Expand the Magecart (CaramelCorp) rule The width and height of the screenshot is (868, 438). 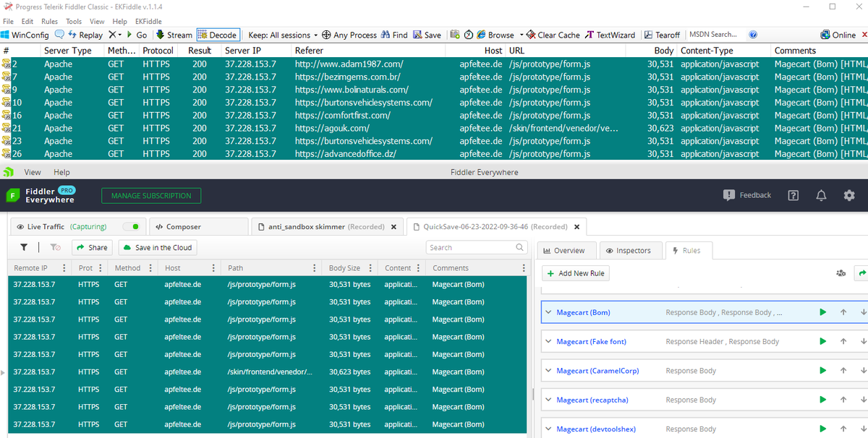(548, 371)
